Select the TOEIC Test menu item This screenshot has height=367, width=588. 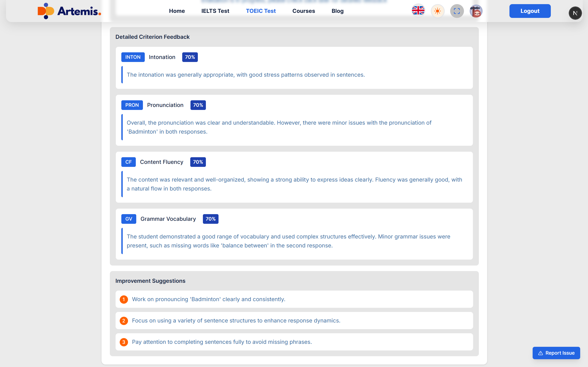point(261,11)
